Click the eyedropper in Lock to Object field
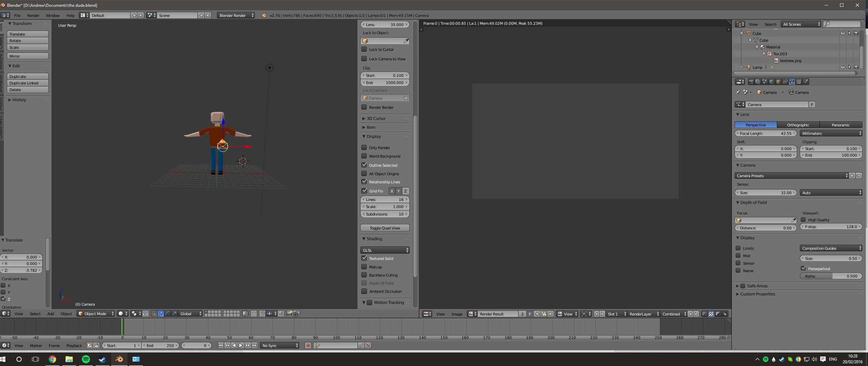 click(x=406, y=41)
